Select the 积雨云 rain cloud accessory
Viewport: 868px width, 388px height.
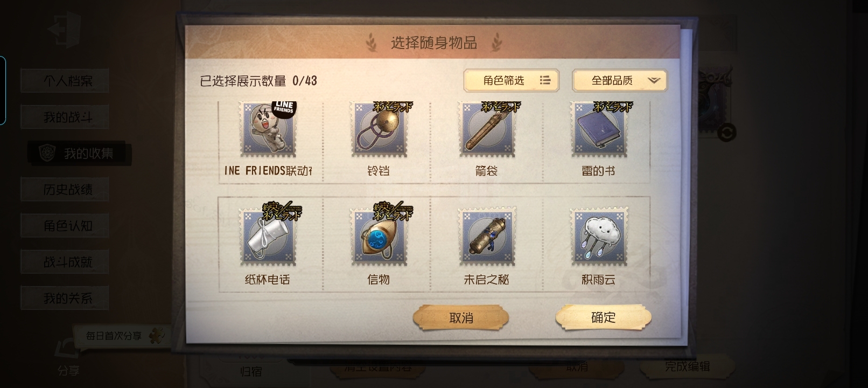point(598,237)
